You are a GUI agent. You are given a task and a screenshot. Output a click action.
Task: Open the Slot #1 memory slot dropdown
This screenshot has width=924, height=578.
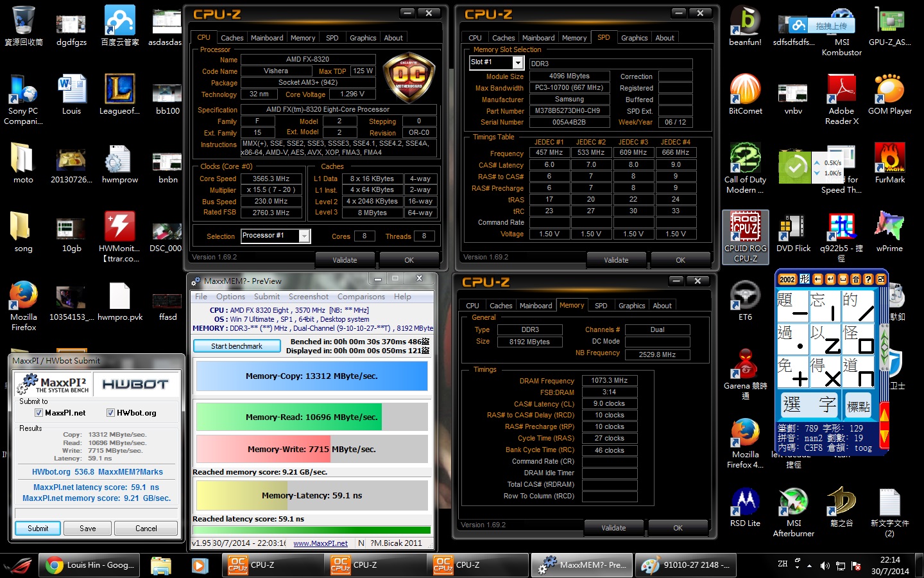[x=497, y=62]
